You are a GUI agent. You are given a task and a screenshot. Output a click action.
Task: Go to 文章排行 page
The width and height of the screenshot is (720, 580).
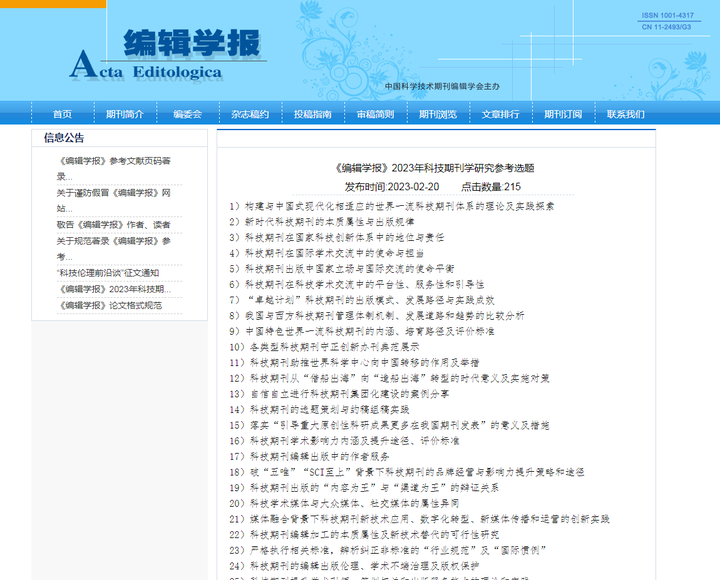[501, 114]
